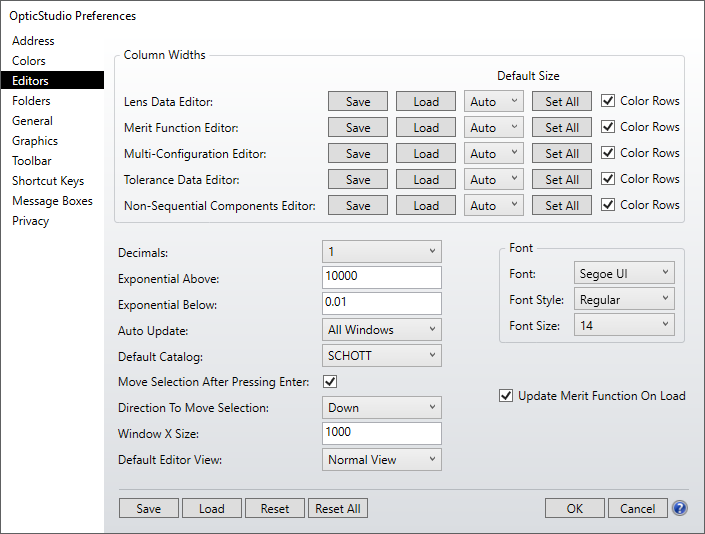
Task: Switch to the Shortcut Keys section
Action: click(x=48, y=181)
